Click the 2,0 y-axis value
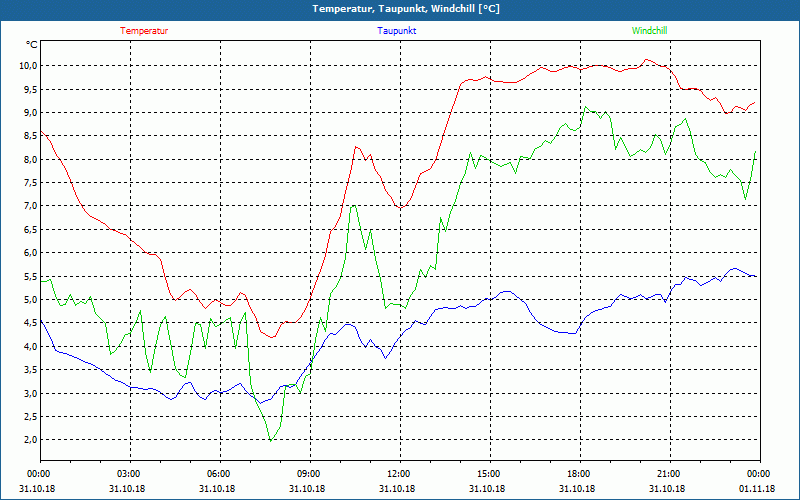The image size is (800, 500). [x=30, y=439]
